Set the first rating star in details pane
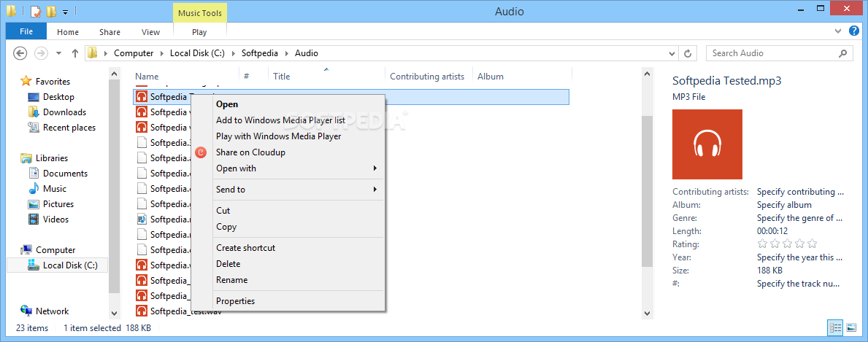 pos(762,244)
